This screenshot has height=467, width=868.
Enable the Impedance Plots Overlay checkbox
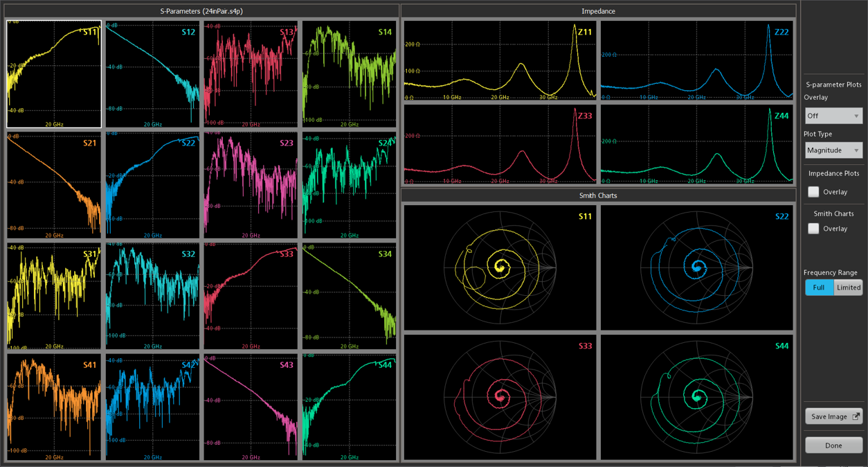pos(814,192)
